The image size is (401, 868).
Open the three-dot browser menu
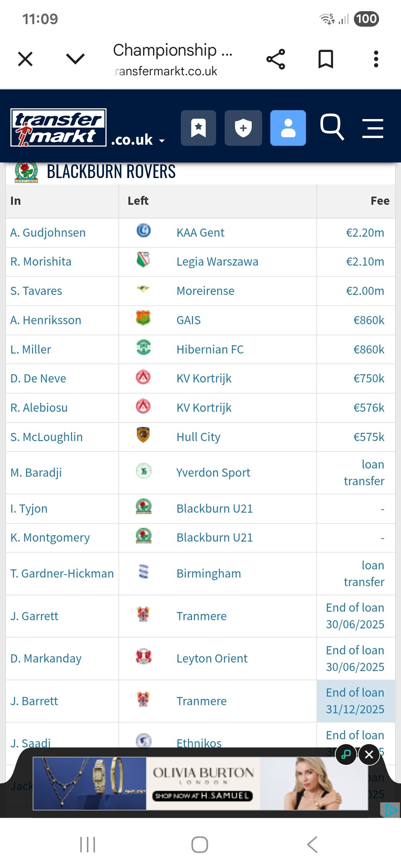click(376, 59)
